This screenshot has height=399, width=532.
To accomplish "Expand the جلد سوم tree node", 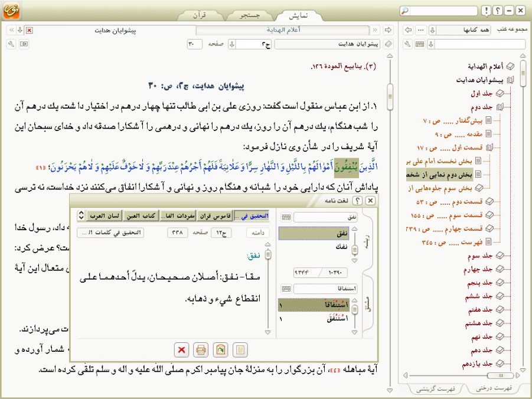I will click(500, 256).
